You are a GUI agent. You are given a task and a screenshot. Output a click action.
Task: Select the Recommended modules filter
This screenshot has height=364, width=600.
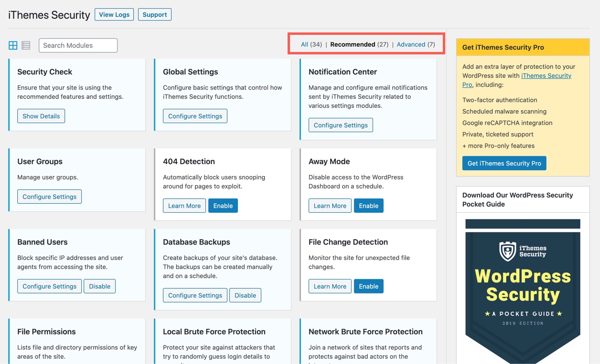(353, 44)
